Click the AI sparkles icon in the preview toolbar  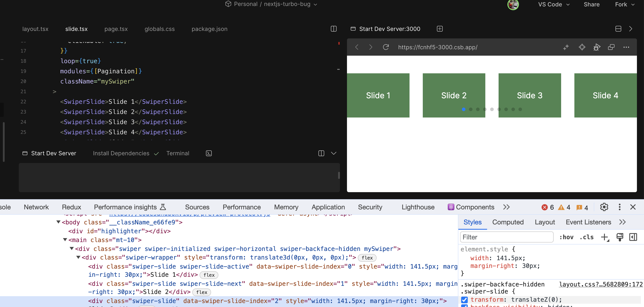pyautogui.click(x=566, y=47)
